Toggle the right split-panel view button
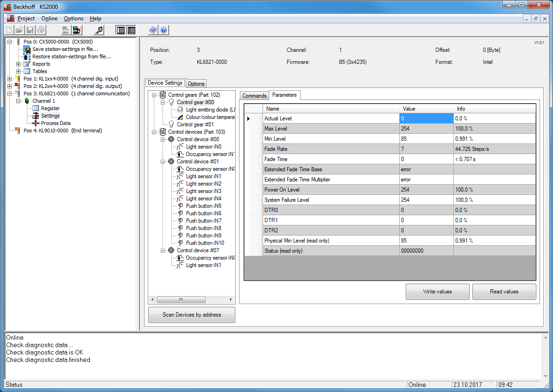This screenshot has width=553, height=392. 131,30
